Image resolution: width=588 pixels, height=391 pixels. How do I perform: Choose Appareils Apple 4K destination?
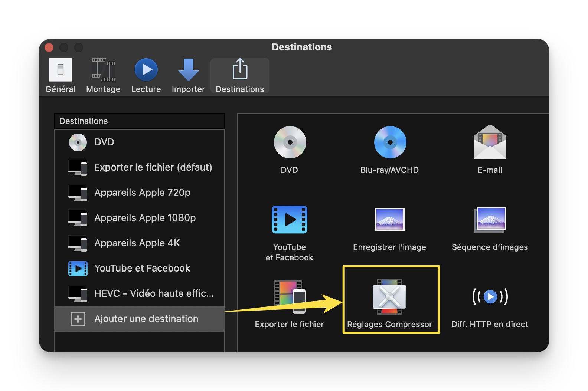point(140,243)
